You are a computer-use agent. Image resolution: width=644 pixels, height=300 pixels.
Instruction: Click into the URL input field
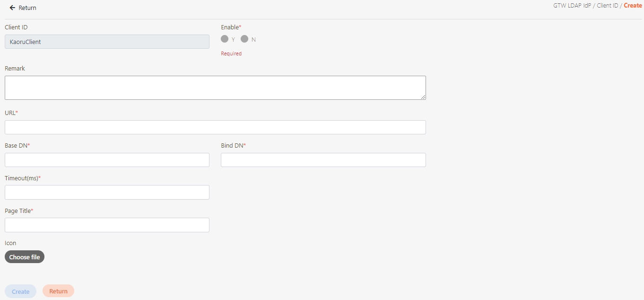215,127
